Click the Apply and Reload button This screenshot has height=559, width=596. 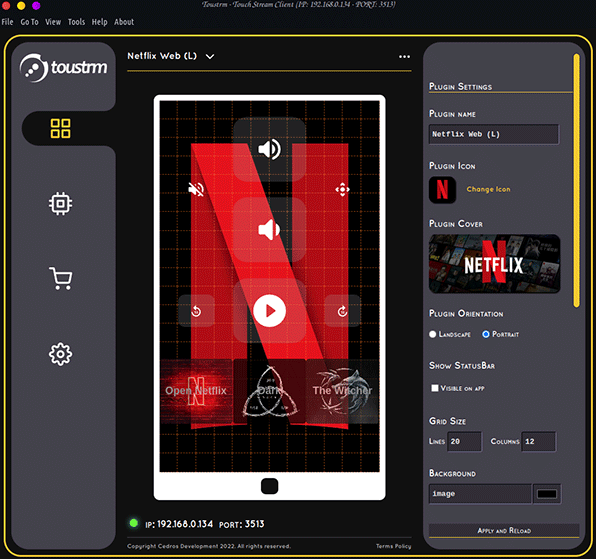click(504, 530)
